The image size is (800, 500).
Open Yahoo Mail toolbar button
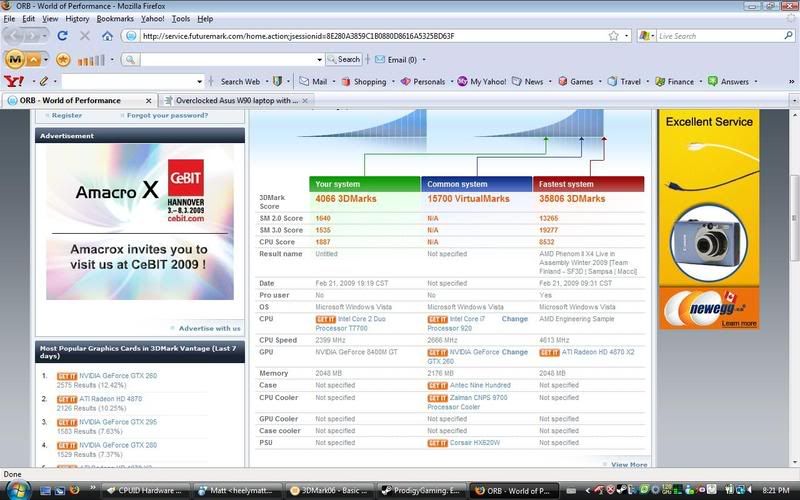click(x=313, y=81)
